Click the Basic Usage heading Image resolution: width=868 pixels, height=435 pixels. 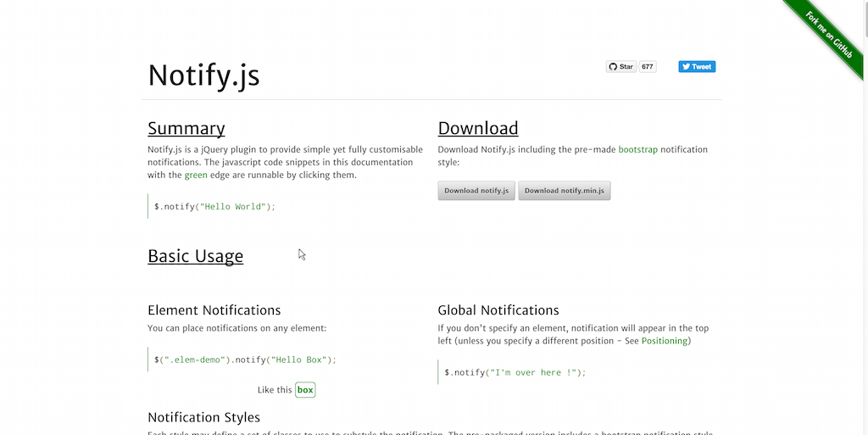[x=196, y=256]
